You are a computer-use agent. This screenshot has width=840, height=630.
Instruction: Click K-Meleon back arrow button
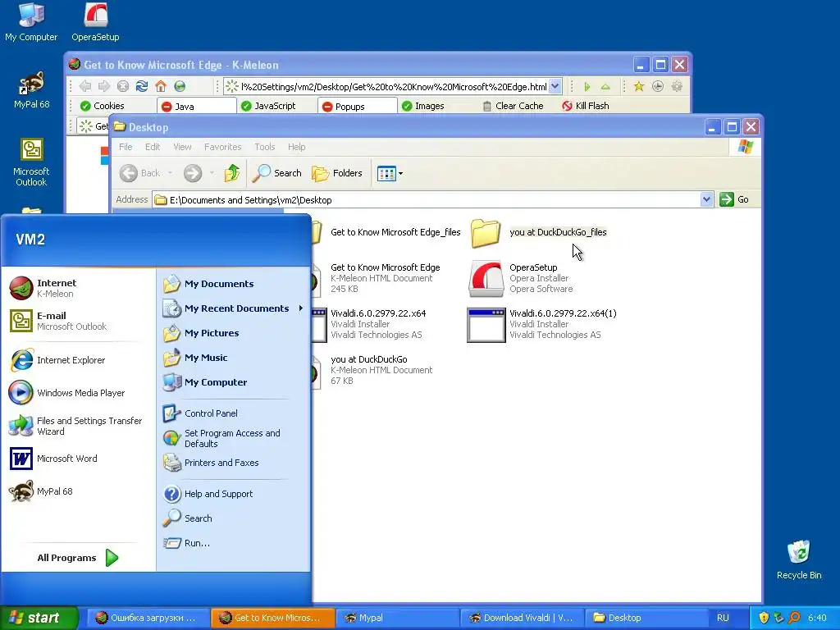(85, 86)
